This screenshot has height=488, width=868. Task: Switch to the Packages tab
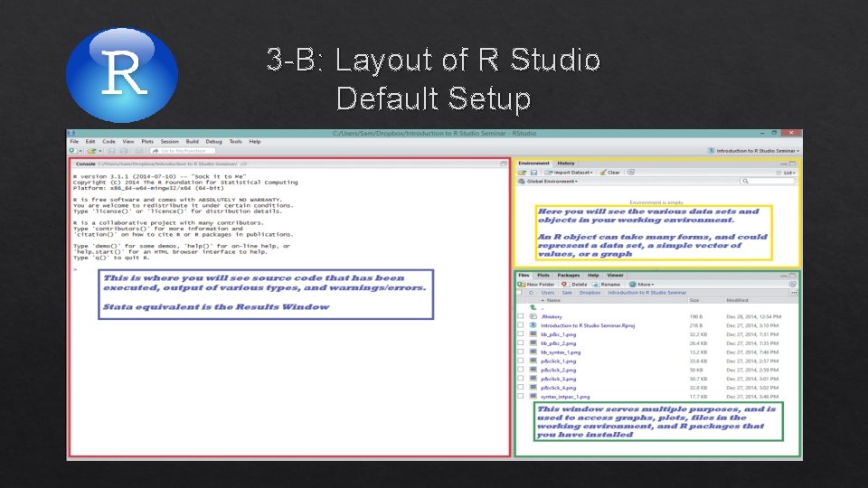568,275
